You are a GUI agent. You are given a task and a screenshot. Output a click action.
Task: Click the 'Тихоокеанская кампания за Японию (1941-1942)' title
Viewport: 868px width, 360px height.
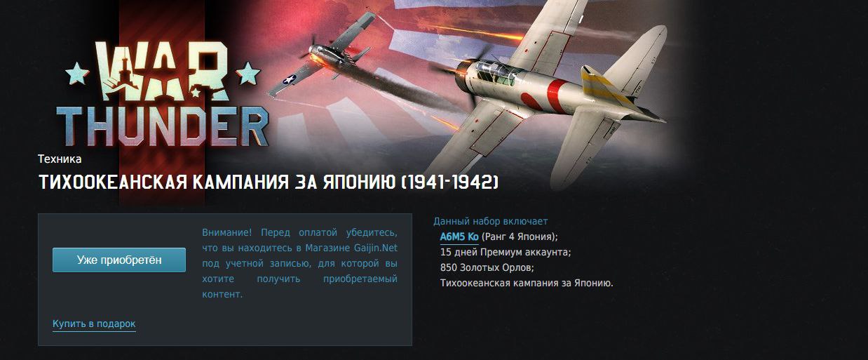[269, 182]
